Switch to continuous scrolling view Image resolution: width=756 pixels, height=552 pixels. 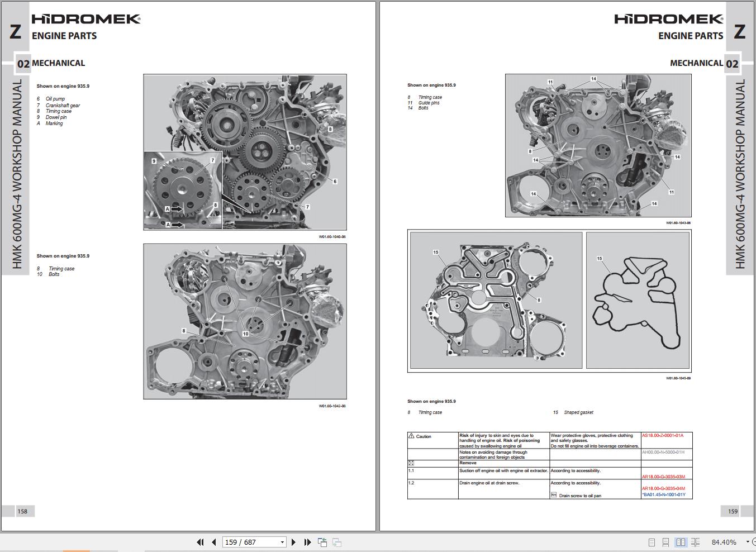(666, 542)
